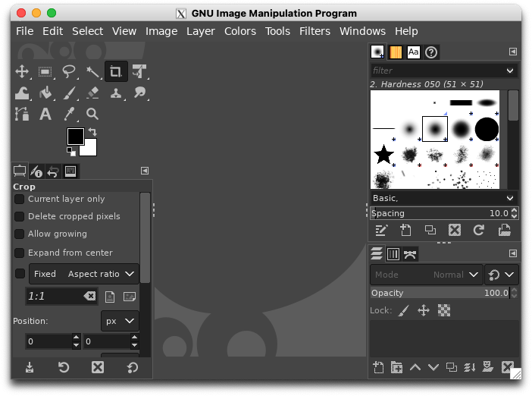Select the Paintbrush tool
Screen dimensions: 532x396
click(69, 93)
